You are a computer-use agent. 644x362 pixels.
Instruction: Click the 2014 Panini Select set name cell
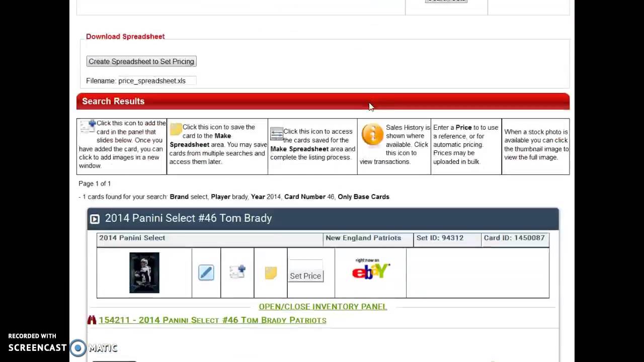(210, 240)
